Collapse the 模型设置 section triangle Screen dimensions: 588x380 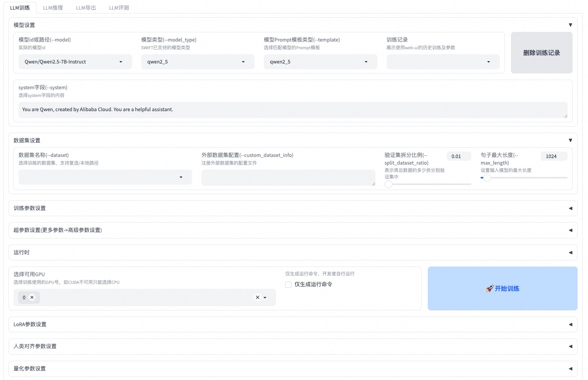click(x=570, y=25)
